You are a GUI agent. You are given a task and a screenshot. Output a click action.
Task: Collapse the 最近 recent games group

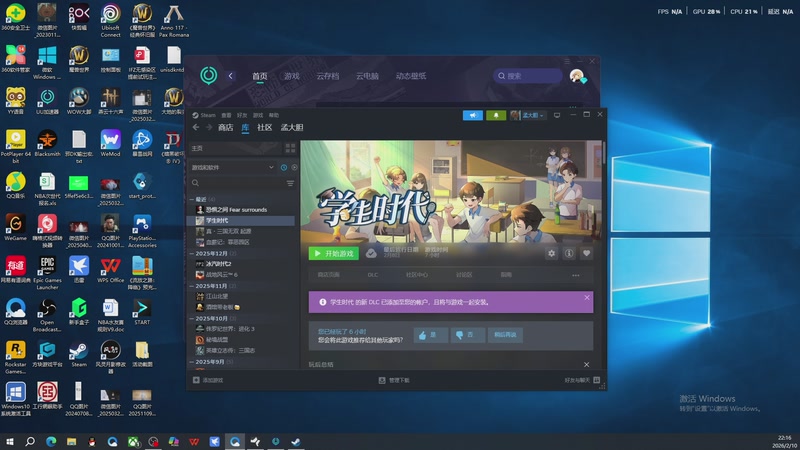tap(192, 199)
